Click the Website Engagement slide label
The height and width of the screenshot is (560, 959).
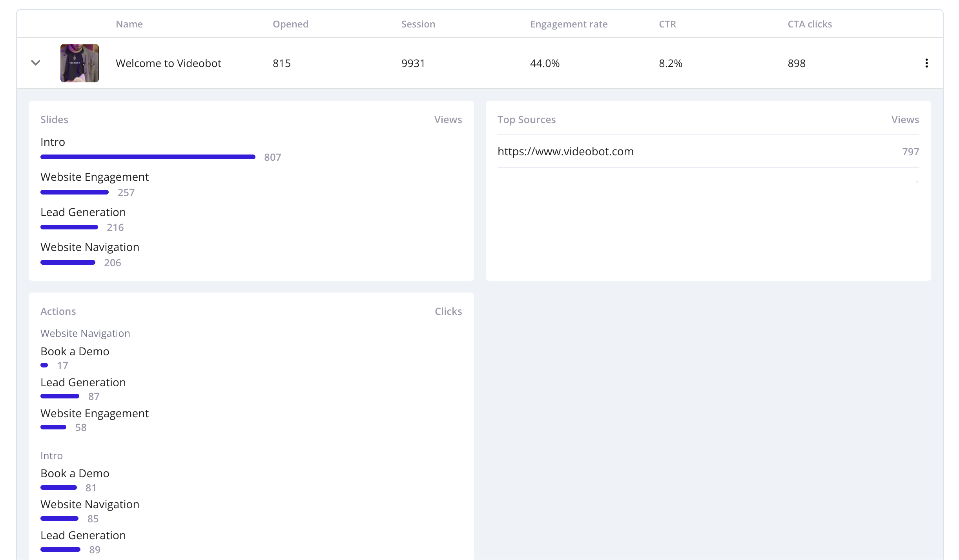click(x=94, y=177)
